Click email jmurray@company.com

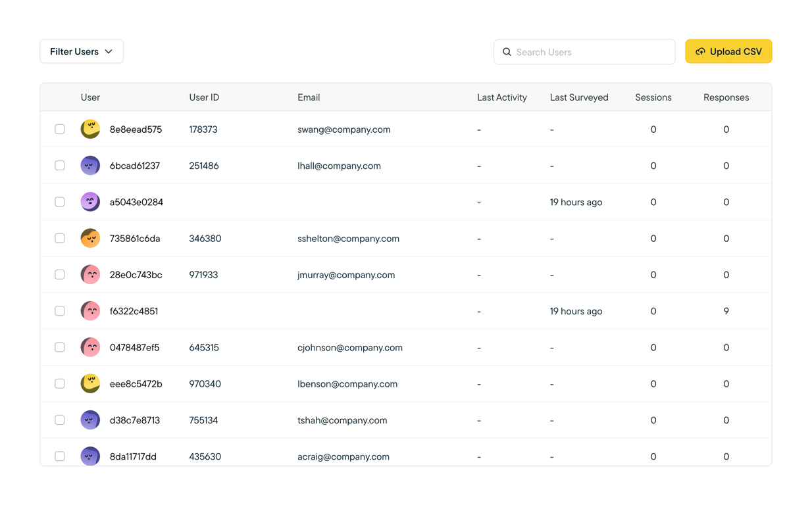346,275
